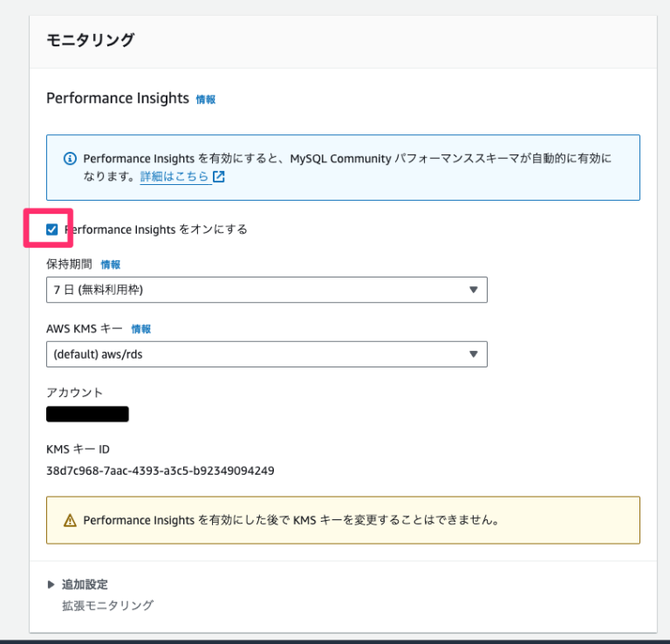Open 情報 link beside Performance Insights heading
Viewport: 670px width, 644px height.
tap(206, 99)
